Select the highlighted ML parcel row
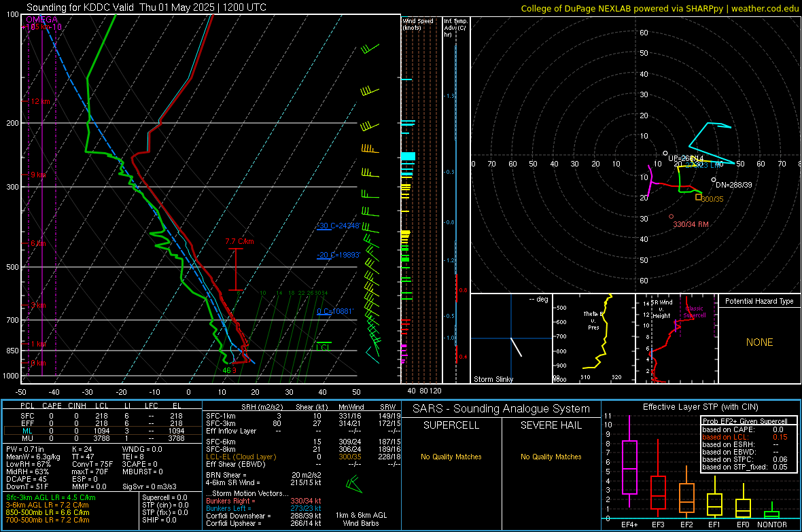Viewport: 802px width, 532px height. [102, 431]
